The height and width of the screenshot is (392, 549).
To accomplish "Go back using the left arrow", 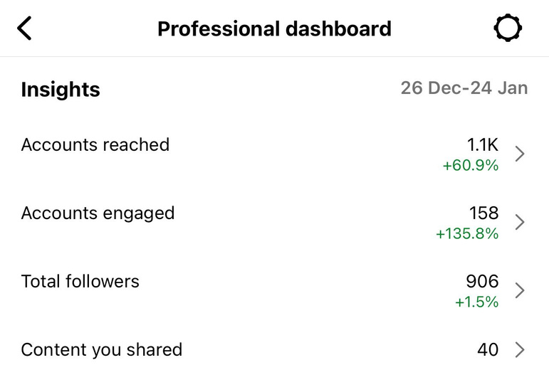I will pyautogui.click(x=24, y=28).
